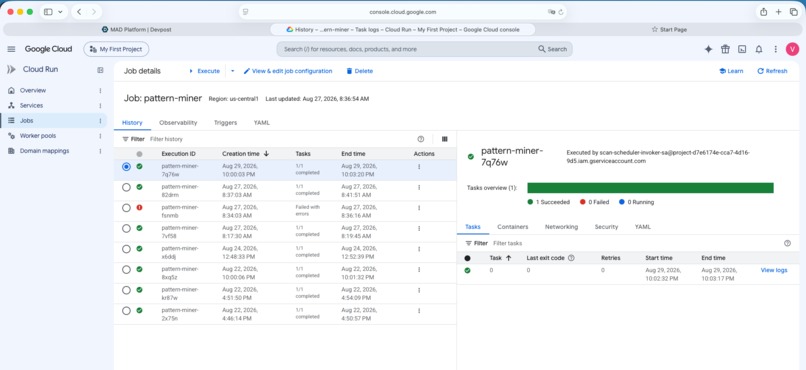Open My First Project picker
The width and height of the screenshot is (806, 370).
click(116, 49)
